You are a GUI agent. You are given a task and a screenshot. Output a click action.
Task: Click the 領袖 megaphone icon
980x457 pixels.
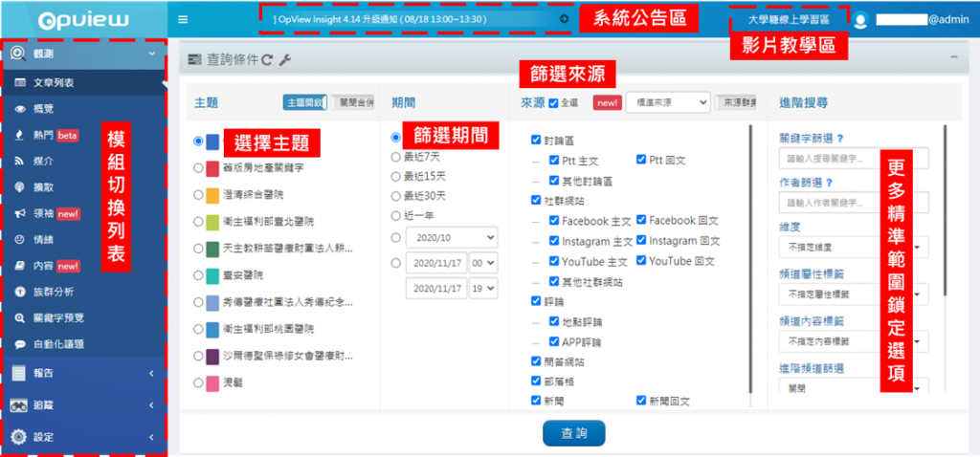20,213
